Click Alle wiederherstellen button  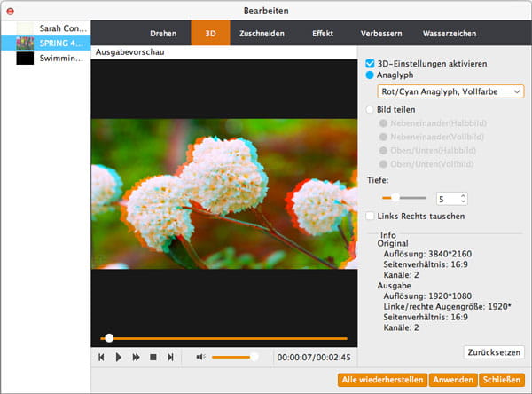click(382, 380)
